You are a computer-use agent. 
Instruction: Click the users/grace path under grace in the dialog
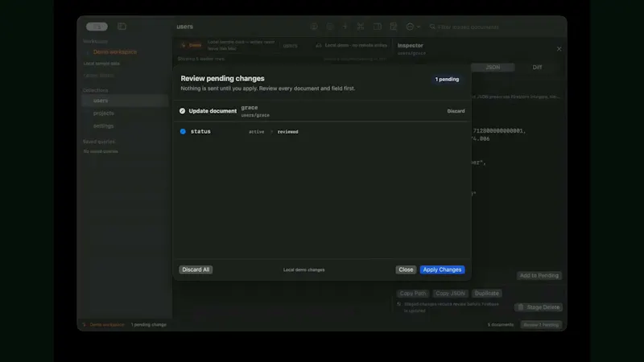255,115
